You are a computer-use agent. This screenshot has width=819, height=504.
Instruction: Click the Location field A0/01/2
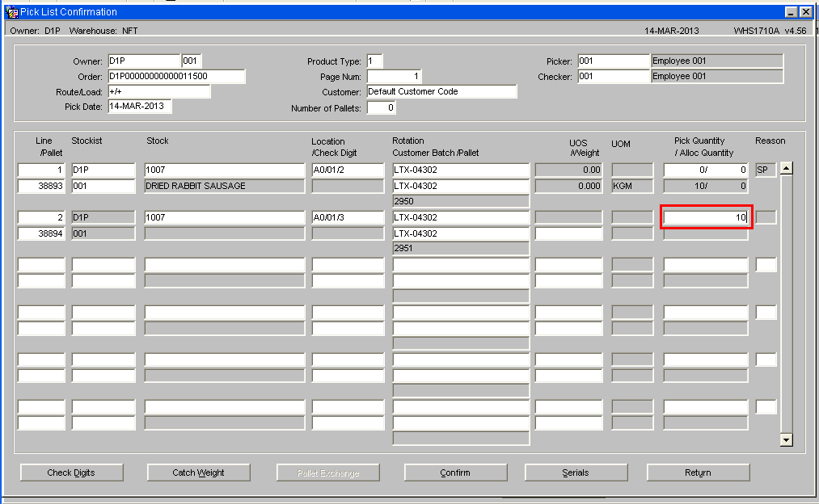[x=348, y=170]
